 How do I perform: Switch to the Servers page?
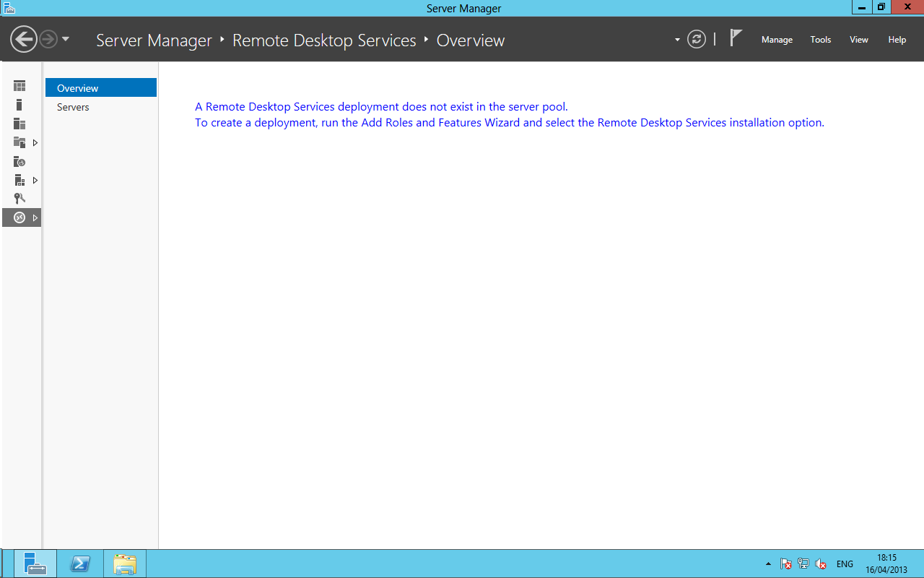coord(101,107)
